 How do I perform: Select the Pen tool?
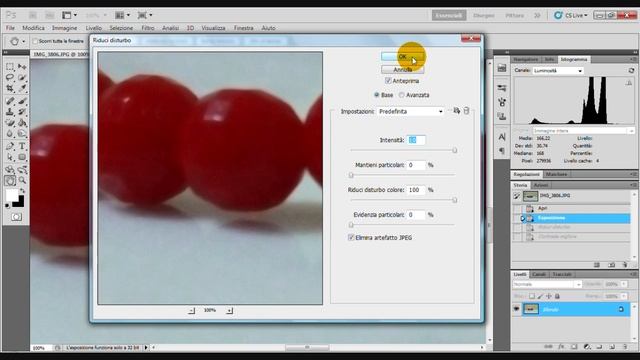click(10, 146)
